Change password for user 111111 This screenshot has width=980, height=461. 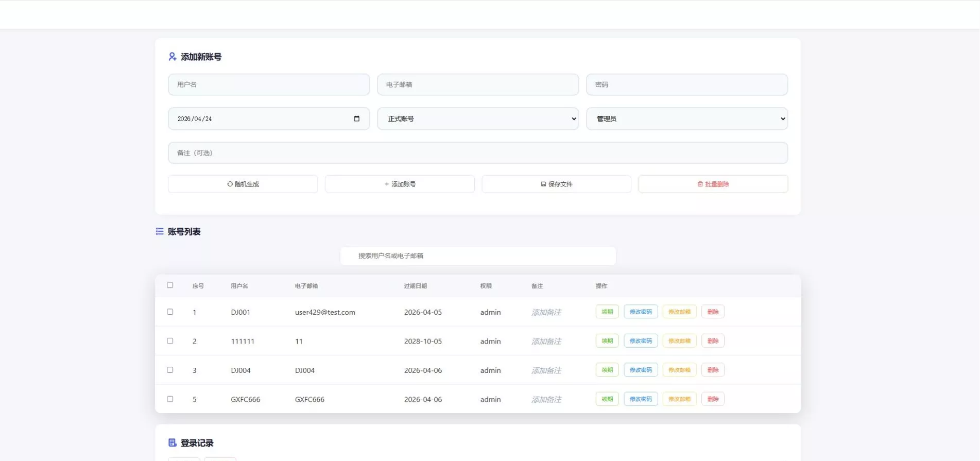click(641, 340)
